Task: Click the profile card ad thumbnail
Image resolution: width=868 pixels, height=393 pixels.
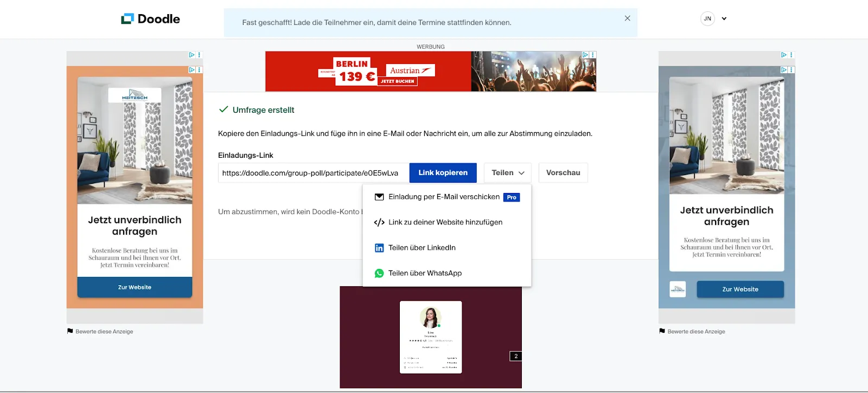Action: click(431, 337)
